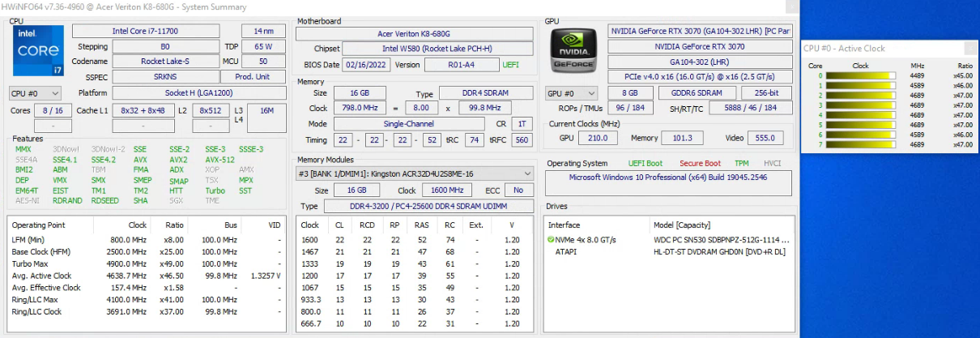Click the Video clock 555.0 value

(765, 138)
